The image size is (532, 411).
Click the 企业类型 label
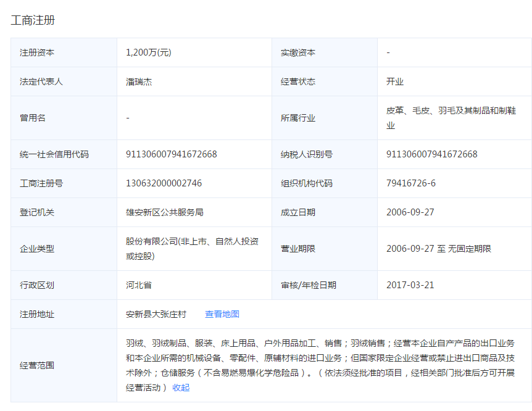(37, 249)
